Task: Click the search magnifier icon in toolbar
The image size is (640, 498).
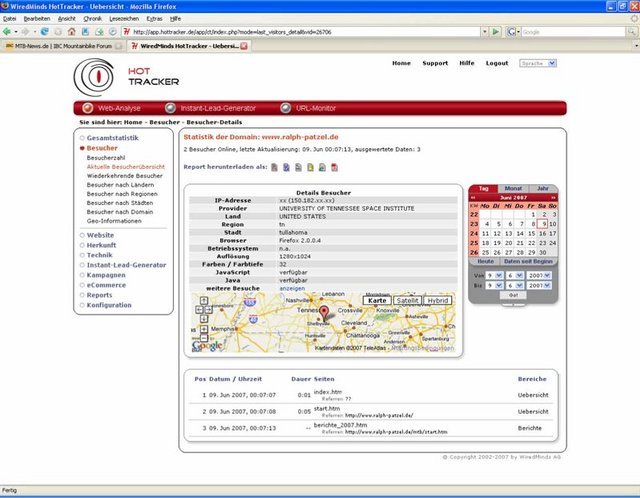Action: [x=632, y=31]
